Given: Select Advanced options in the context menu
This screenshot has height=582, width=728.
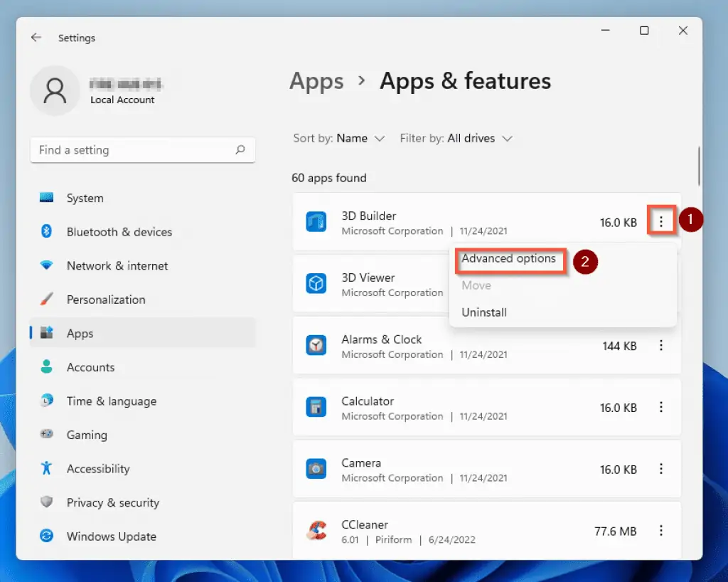Looking at the screenshot, I should point(510,260).
